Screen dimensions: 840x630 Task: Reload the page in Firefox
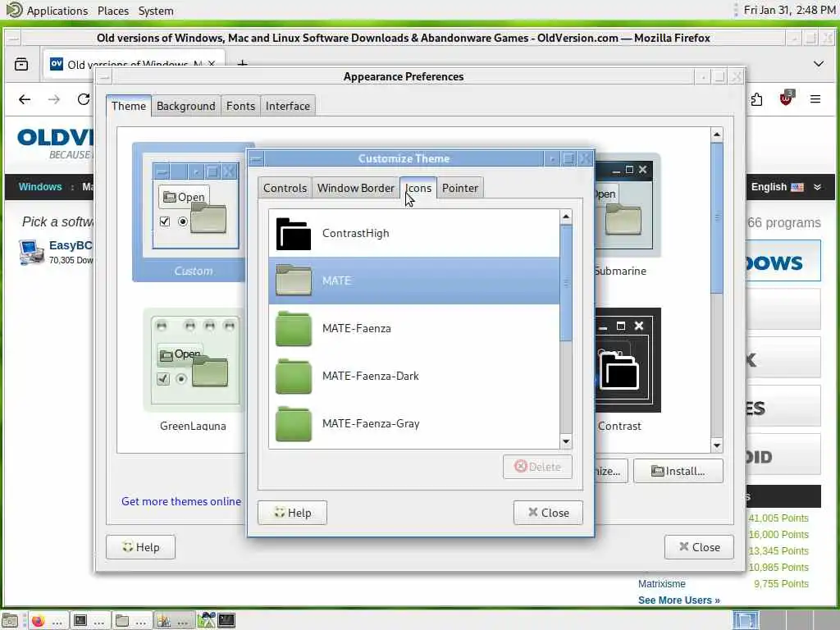point(84,99)
